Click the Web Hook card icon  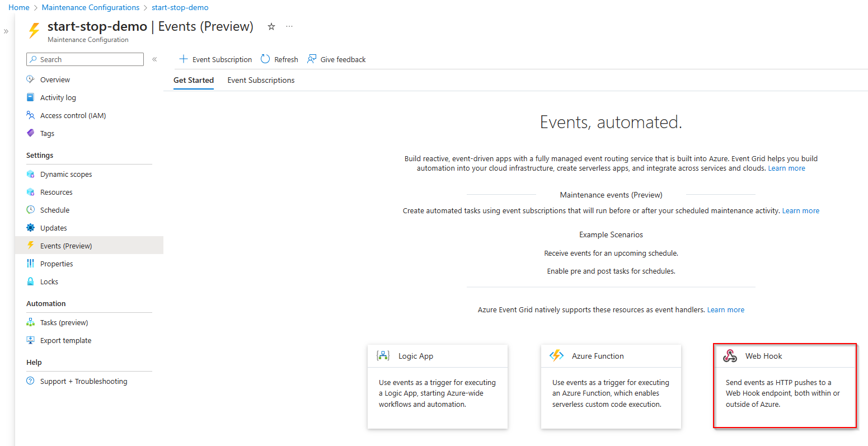(x=730, y=356)
